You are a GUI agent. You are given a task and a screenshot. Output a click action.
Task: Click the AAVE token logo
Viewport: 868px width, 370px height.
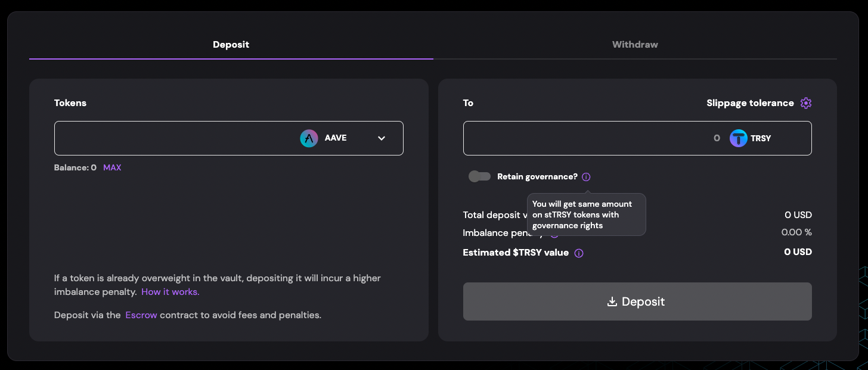click(309, 138)
